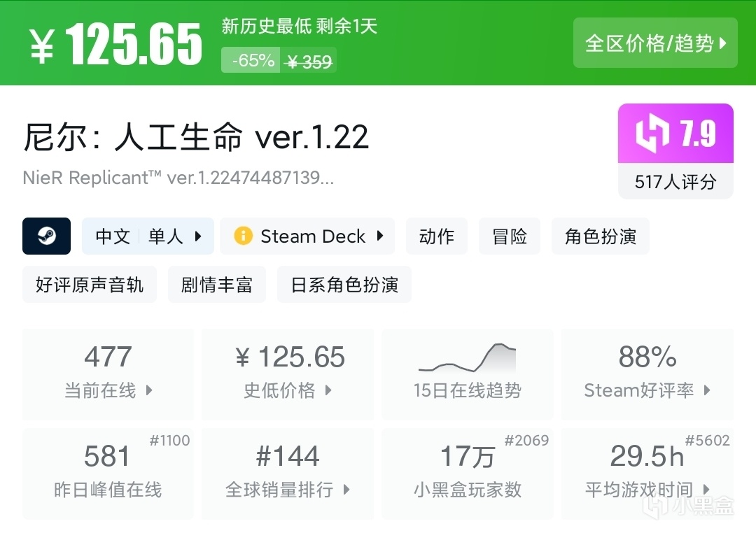The width and height of the screenshot is (756, 533).
Task: Tap the 好评原声音轨 tag
Action: tap(90, 285)
